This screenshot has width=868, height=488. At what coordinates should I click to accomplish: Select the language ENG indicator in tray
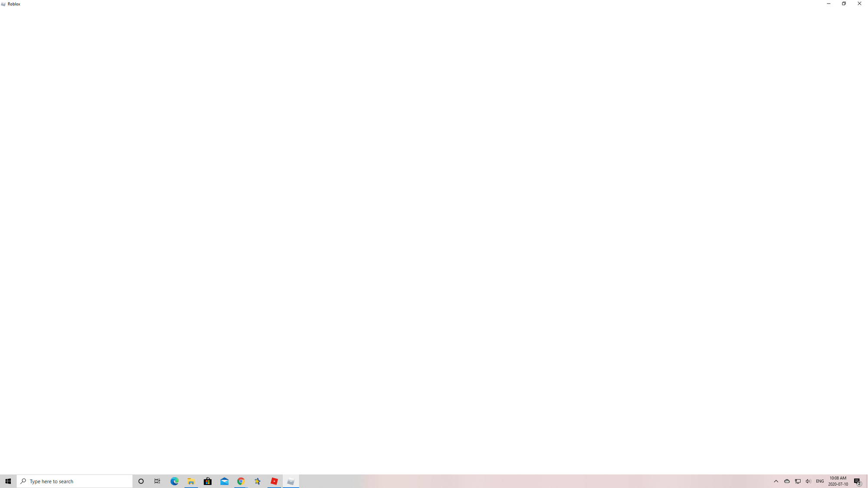[x=820, y=481]
